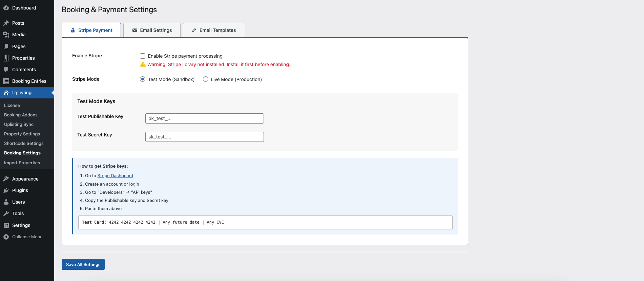Open the Properties menu label
644x281 pixels.
coord(23,58)
